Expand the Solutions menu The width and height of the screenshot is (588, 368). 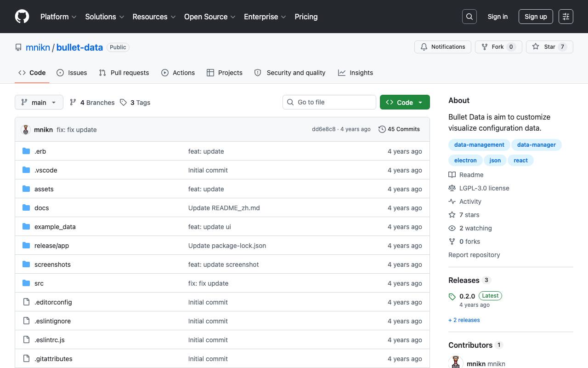point(105,17)
